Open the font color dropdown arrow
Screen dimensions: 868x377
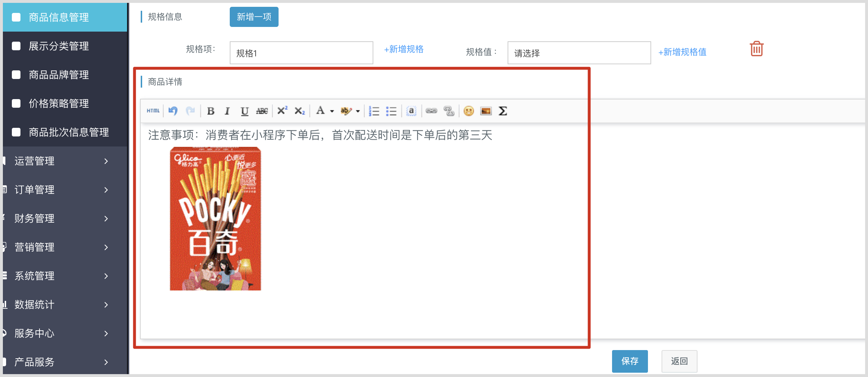pos(332,111)
